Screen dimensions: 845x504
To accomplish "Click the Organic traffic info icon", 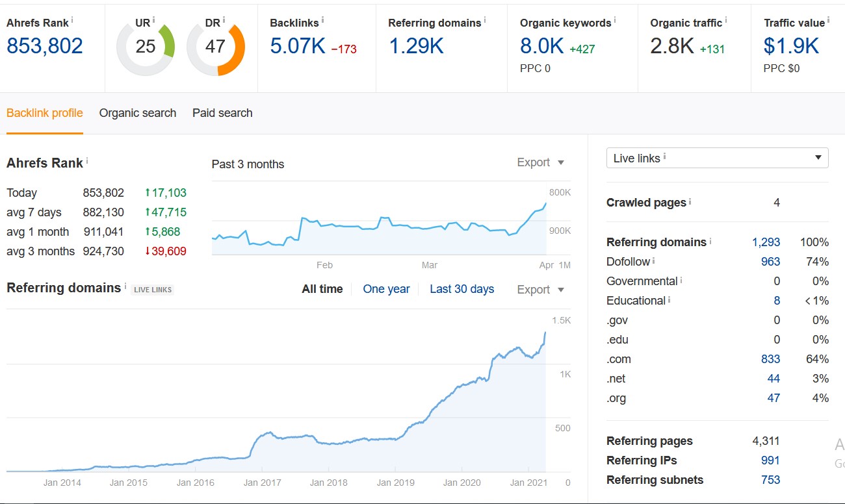I will (726, 19).
